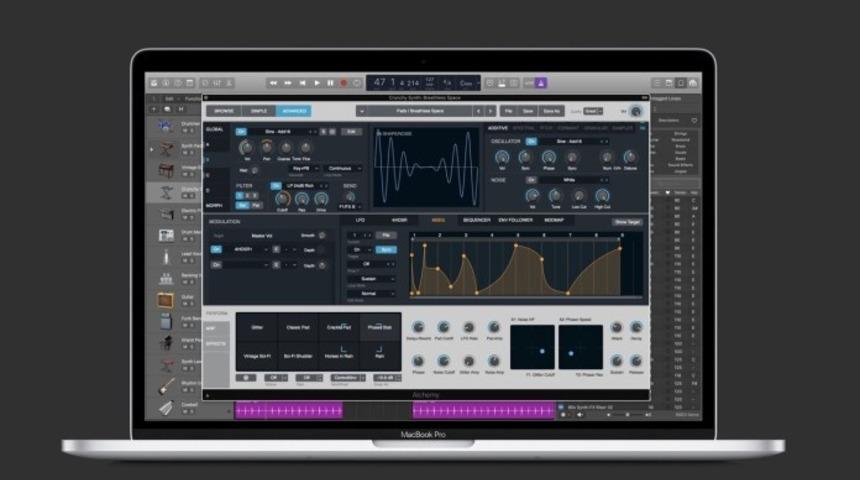Screen dimensions: 860x480
Task: Click the Show Target button
Action: (627, 222)
